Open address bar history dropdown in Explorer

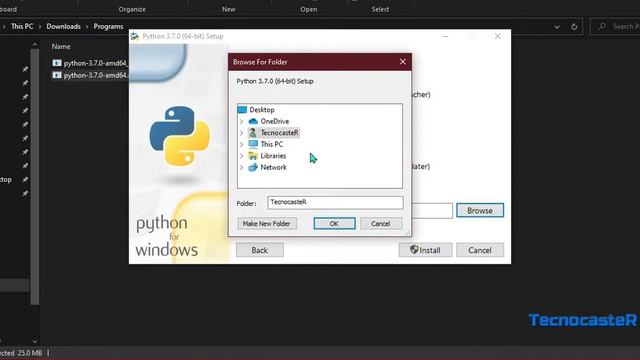pos(557,27)
